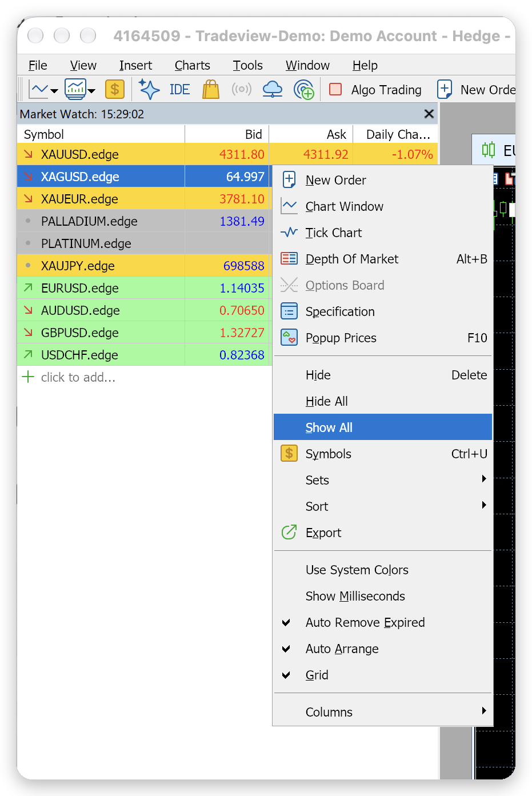Open Depth Of Market from context menu

(383, 259)
